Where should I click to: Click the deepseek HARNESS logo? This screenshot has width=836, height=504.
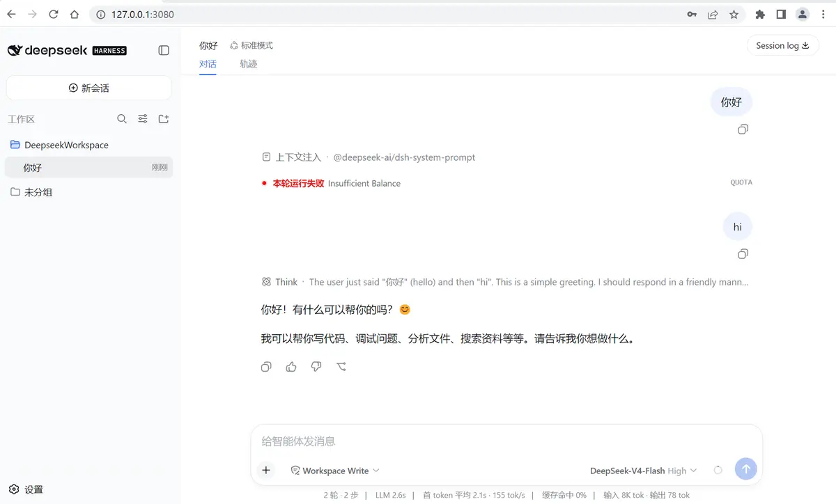(x=67, y=50)
